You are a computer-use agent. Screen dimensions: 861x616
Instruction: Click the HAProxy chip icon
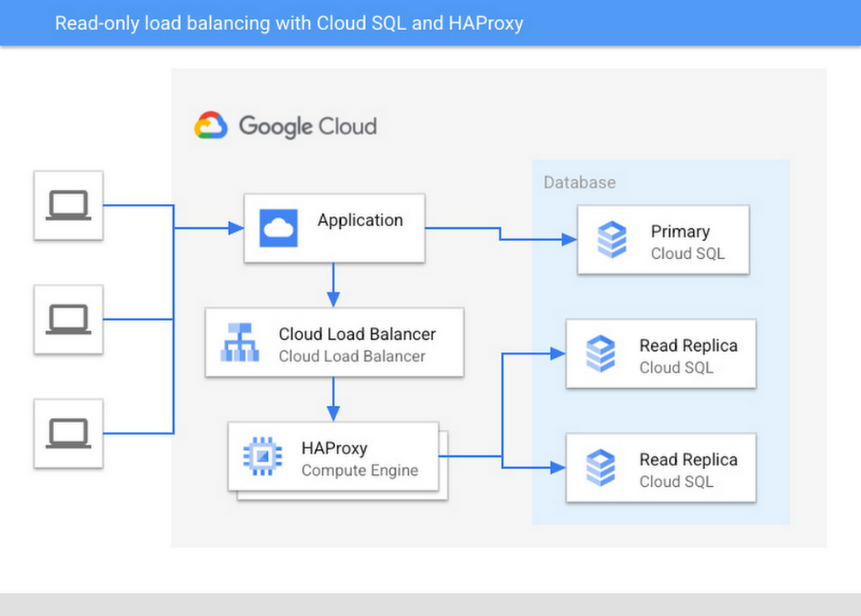click(262, 457)
